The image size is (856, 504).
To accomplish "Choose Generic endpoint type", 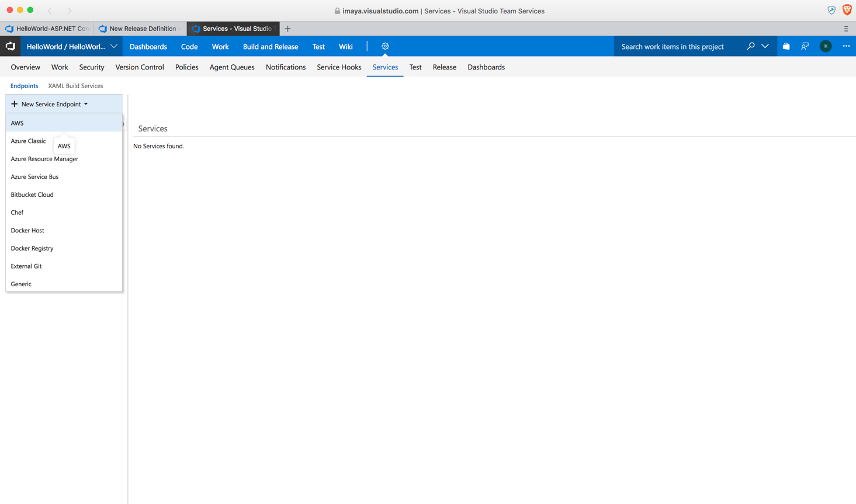I will click(x=64, y=284).
